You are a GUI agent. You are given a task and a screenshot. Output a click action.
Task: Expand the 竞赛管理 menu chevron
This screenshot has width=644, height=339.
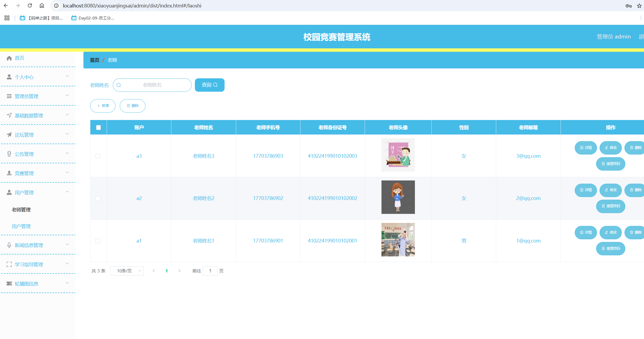pyautogui.click(x=67, y=172)
